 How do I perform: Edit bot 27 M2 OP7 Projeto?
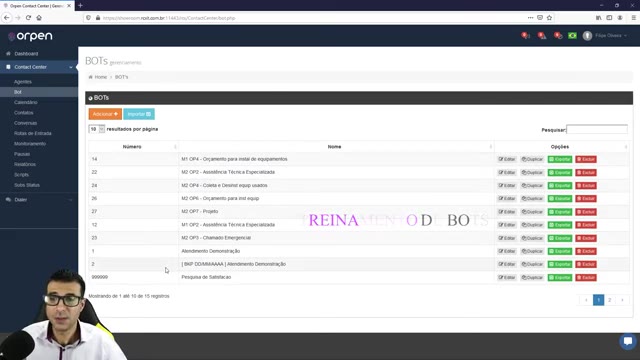tap(507, 212)
